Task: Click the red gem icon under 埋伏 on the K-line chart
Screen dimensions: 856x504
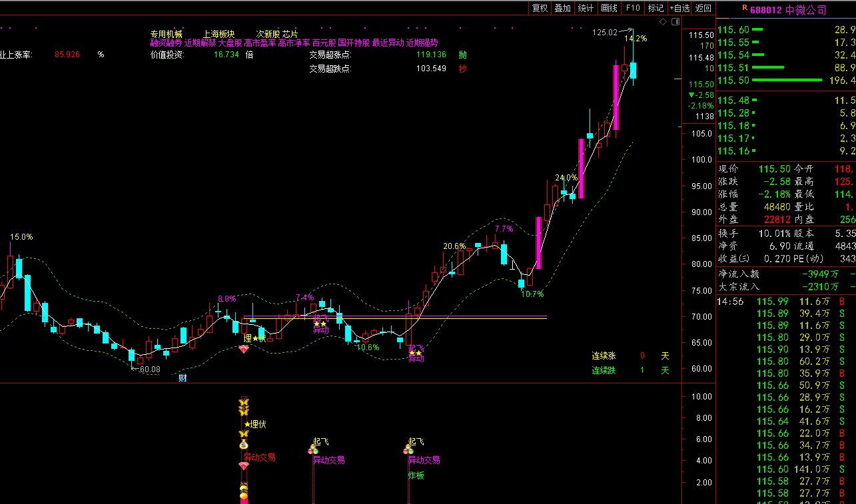Action: point(244,350)
